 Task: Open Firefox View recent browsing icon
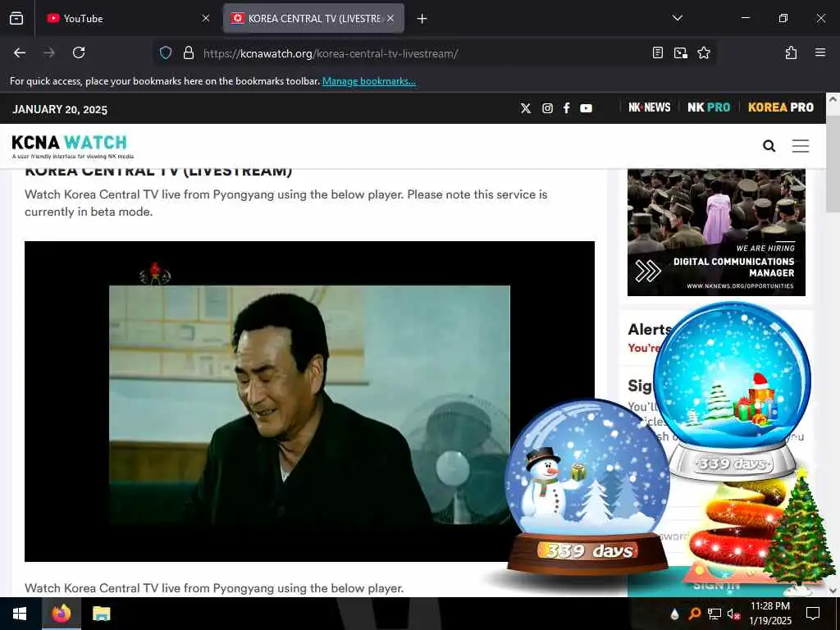click(16, 18)
